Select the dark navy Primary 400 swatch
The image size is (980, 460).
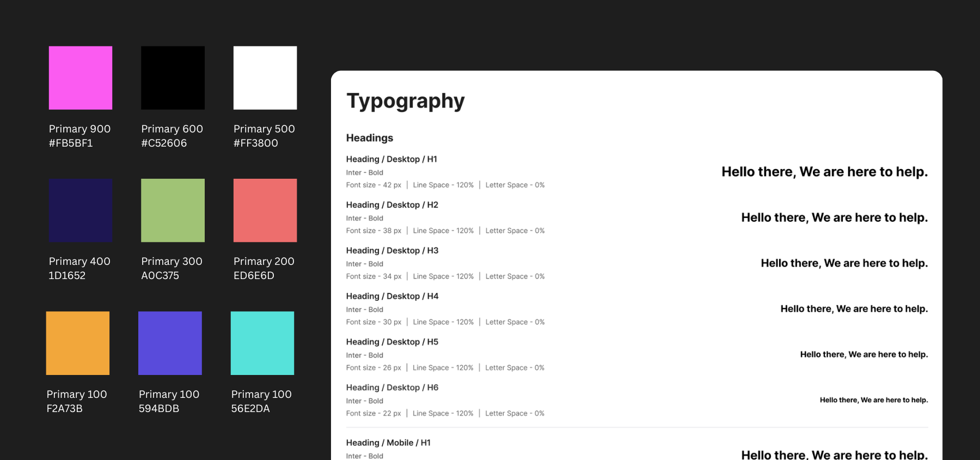81,210
